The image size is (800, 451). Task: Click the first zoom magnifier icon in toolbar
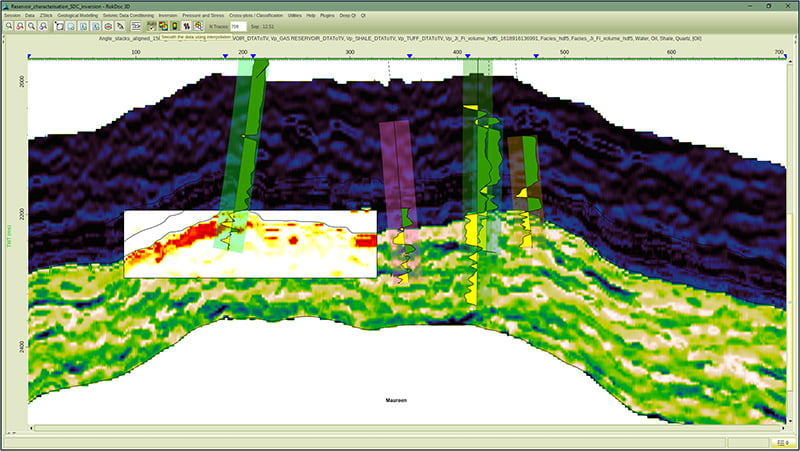[9, 26]
